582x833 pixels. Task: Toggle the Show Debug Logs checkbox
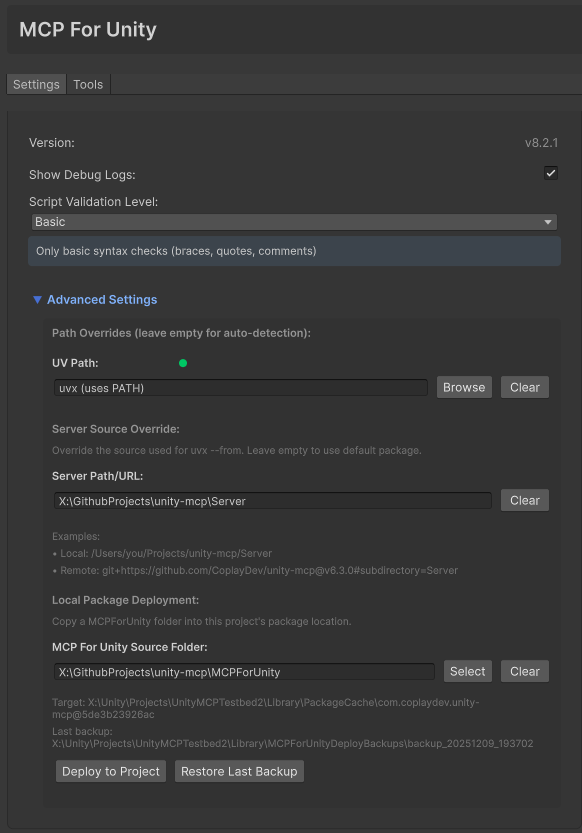click(550, 172)
